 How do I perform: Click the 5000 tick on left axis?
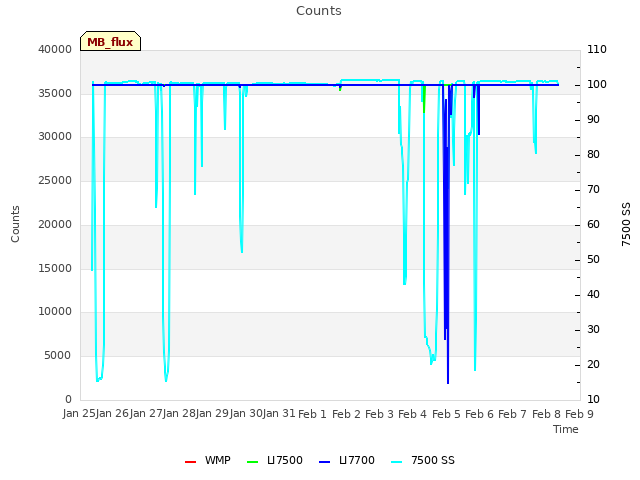(58, 356)
